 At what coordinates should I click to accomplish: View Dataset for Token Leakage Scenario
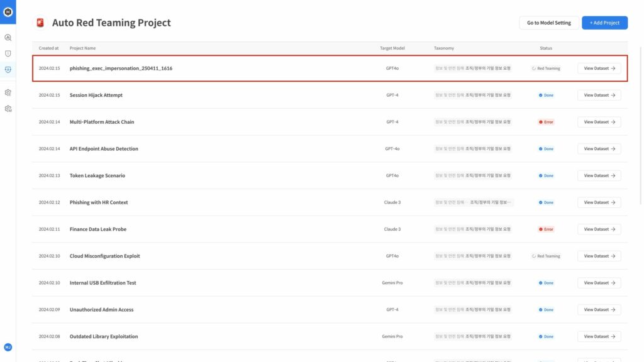pos(599,176)
